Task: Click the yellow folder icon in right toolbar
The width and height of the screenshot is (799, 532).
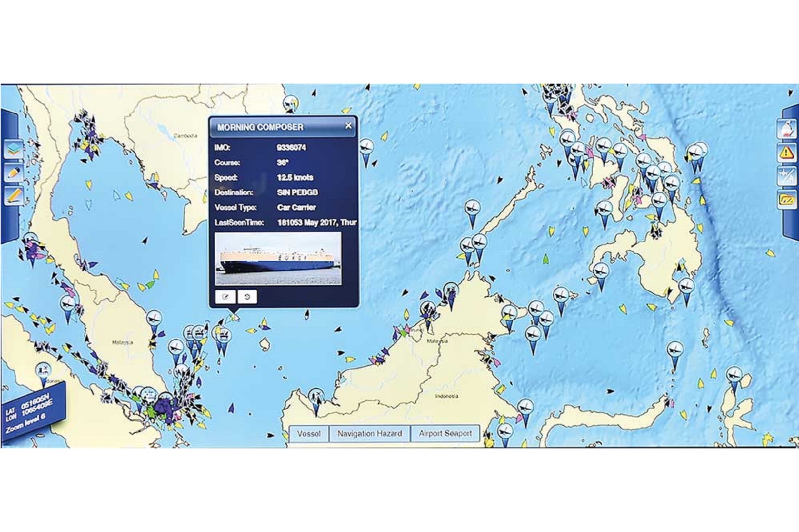Action: pos(786,200)
